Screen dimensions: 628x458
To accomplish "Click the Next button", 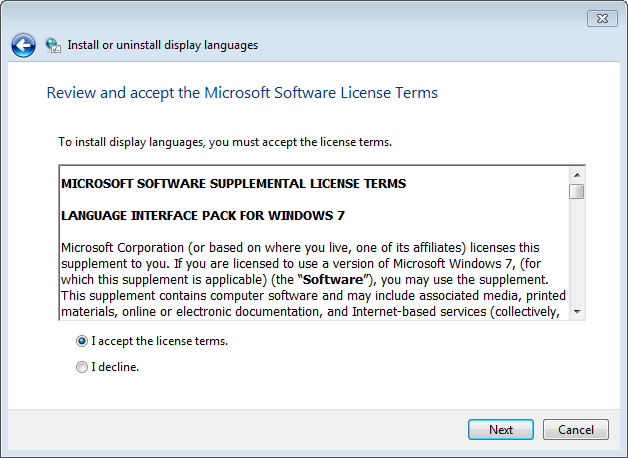I will coord(501,430).
